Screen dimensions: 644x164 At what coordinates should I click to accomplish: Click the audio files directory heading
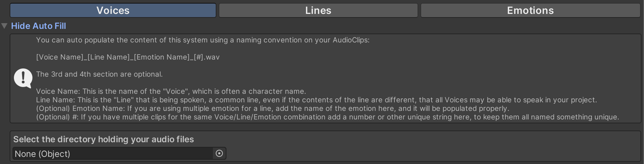point(103,139)
